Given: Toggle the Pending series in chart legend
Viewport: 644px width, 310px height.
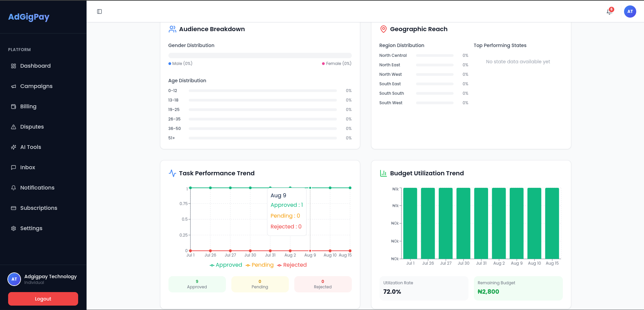Looking at the screenshot, I should 259,265.
